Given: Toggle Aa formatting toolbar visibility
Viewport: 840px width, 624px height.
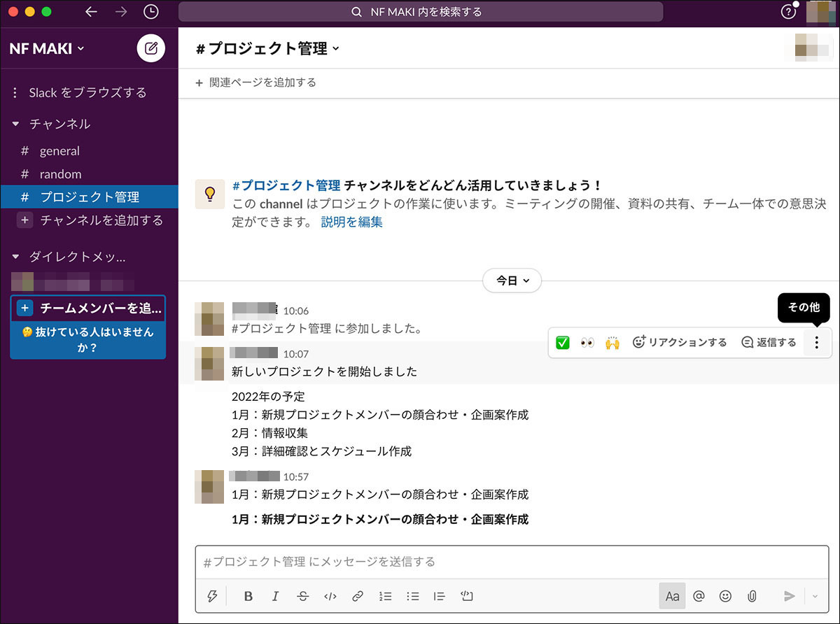Looking at the screenshot, I should (672, 596).
